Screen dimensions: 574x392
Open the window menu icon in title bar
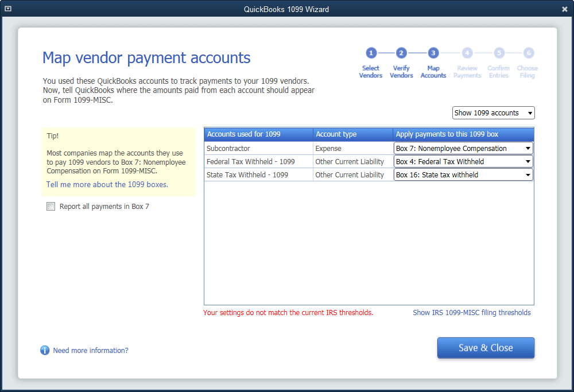pos(7,9)
